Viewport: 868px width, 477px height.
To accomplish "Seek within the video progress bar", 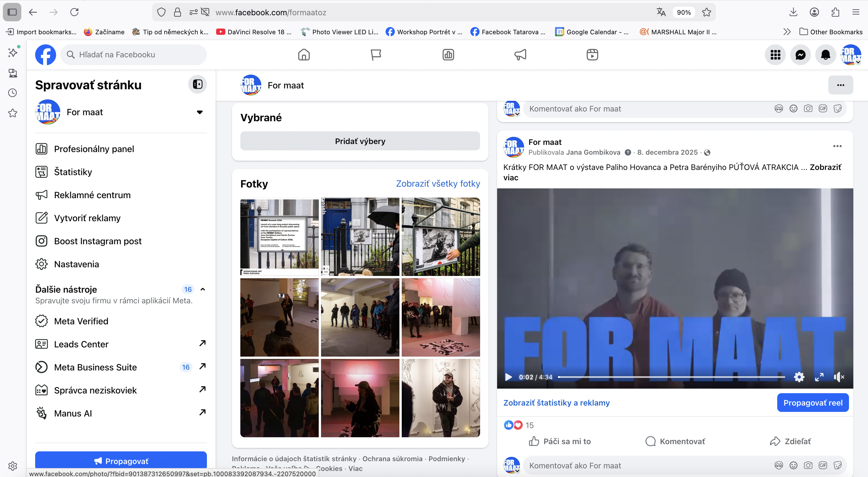I will coord(671,377).
